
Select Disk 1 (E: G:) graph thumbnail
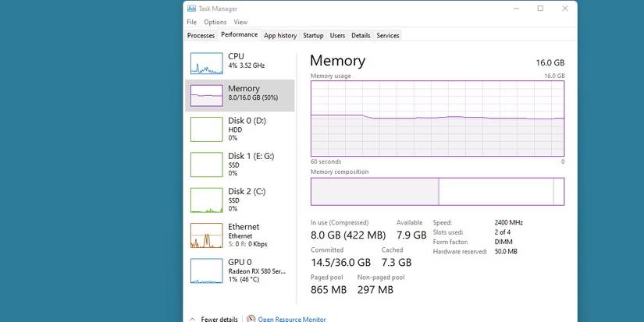pyautogui.click(x=207, y=165)
